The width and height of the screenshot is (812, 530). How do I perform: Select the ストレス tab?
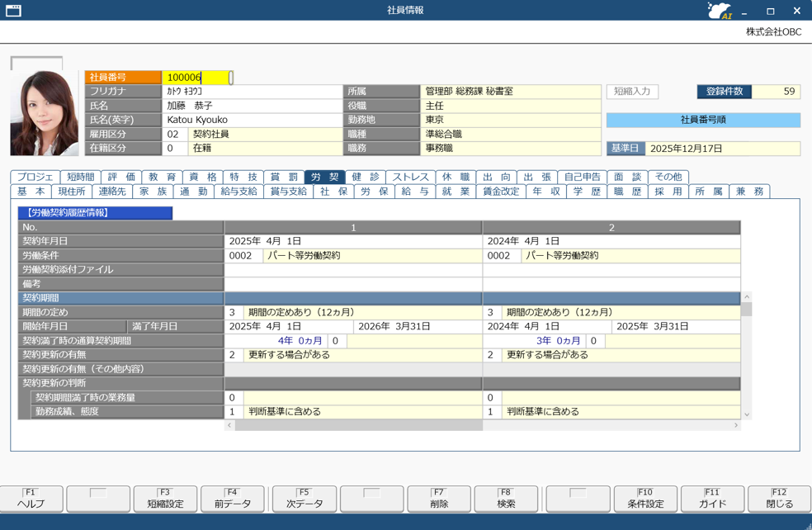click(410, 177)
